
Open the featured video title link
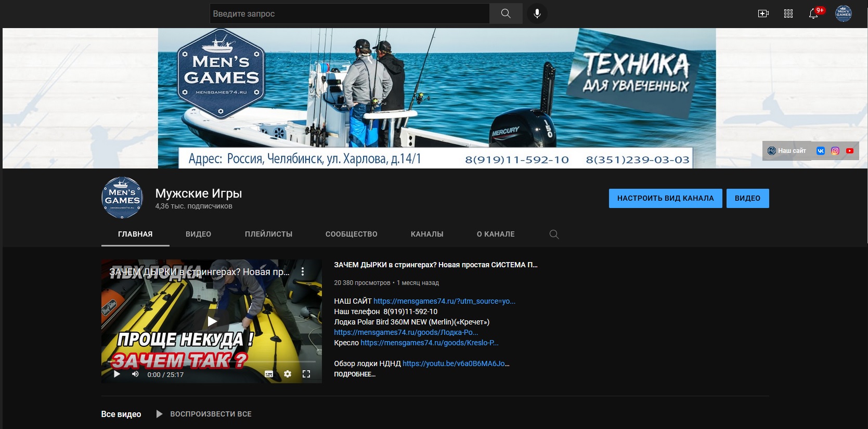(436, 265)
